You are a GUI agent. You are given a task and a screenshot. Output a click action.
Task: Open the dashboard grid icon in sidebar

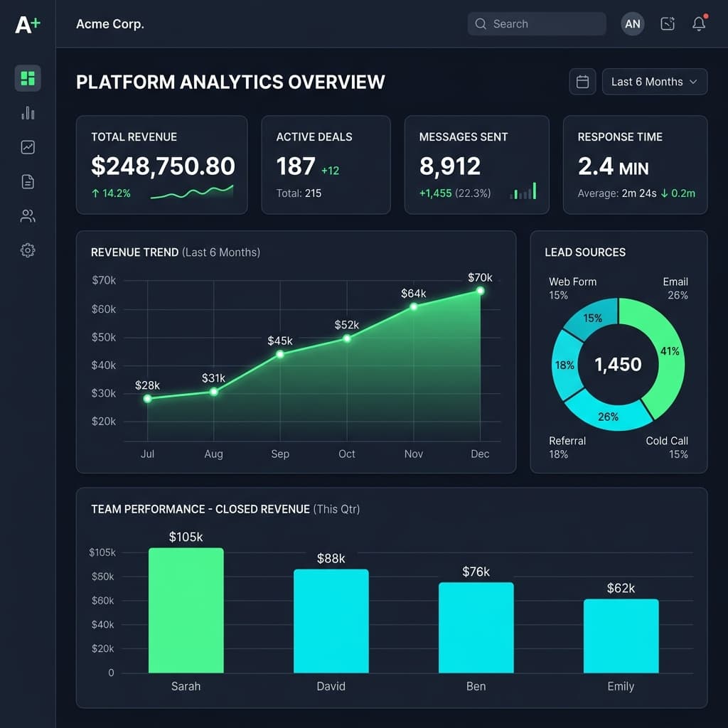tap(28, 78)
